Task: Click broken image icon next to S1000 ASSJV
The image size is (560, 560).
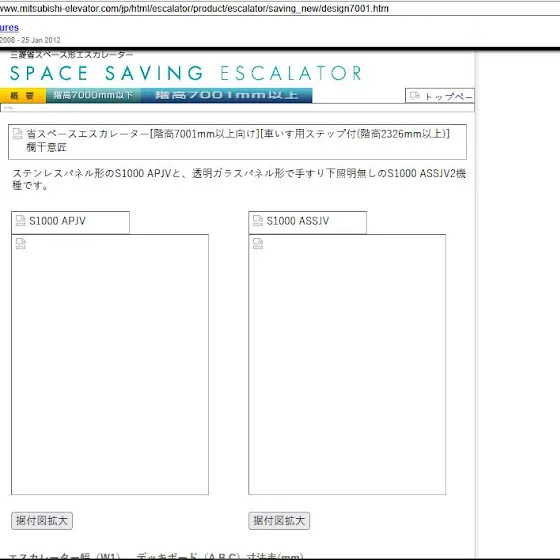Action: tap(258, 221)
